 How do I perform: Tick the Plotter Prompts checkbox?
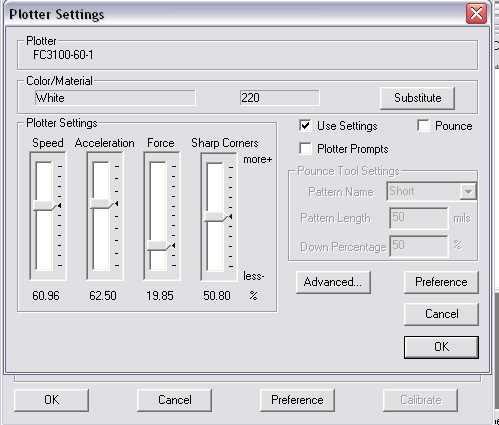click(305, 149)
